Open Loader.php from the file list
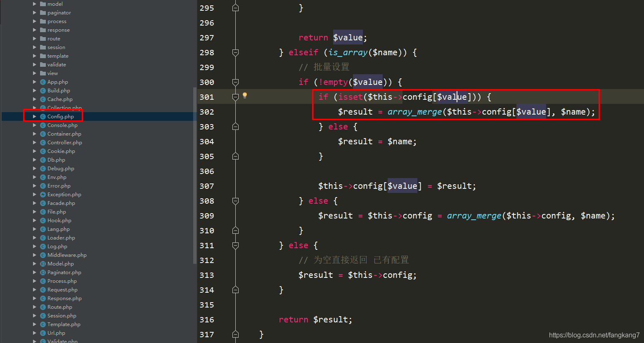 pos(61,238)
